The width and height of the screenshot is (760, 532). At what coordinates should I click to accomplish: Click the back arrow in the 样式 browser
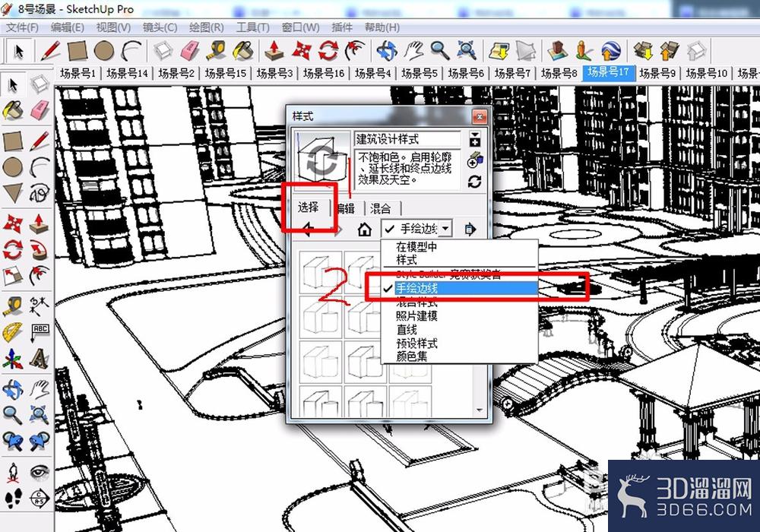coord(307,229)
